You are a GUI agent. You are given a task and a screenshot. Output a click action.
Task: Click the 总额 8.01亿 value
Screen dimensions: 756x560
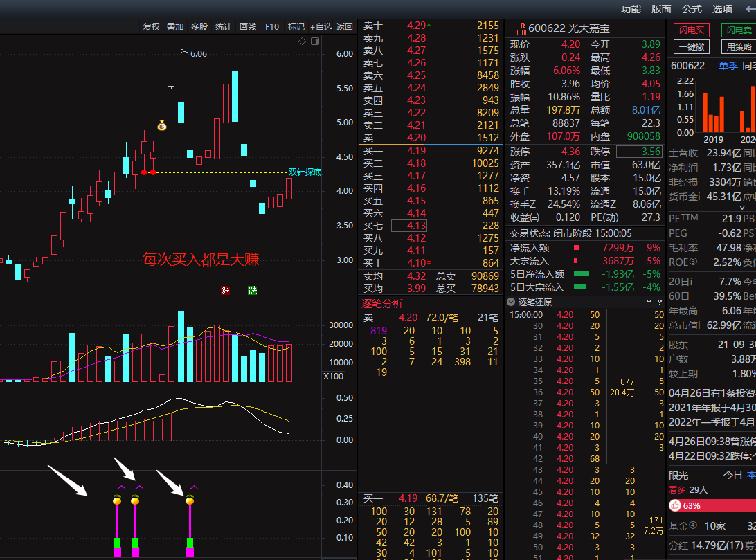click(x=646, y=110)
